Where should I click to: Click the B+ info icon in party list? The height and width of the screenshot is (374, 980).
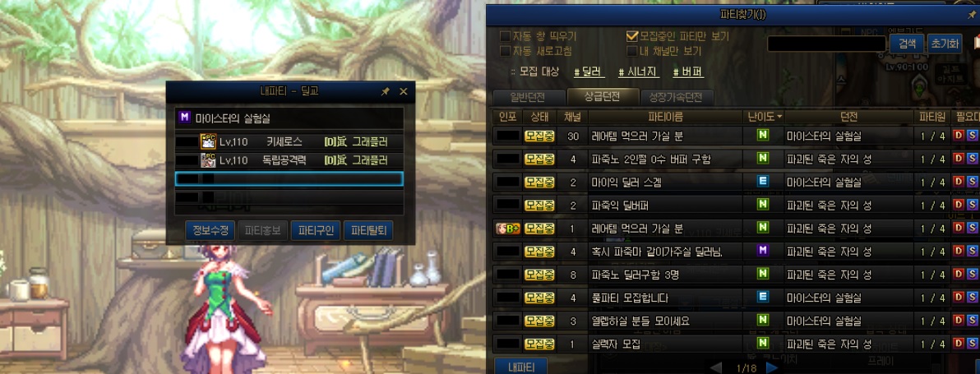pyautogui.click(x=507, y=229)
